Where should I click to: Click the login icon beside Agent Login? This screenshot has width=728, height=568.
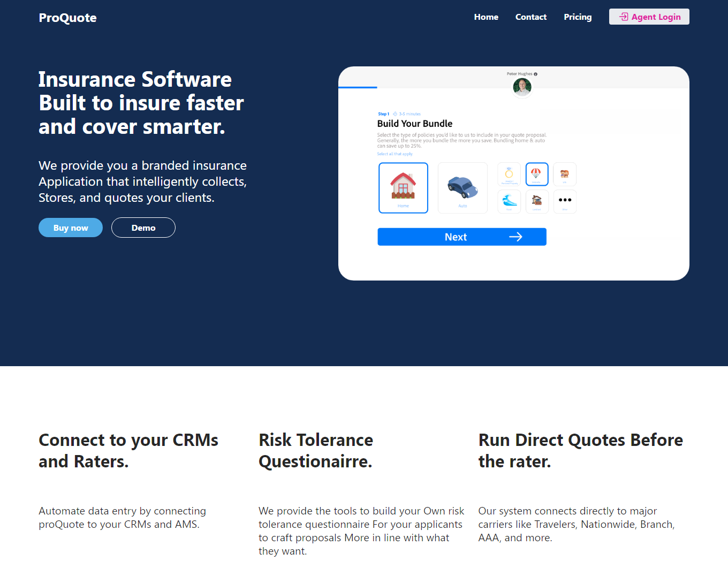pyautogui.click(x=624, y=17)
